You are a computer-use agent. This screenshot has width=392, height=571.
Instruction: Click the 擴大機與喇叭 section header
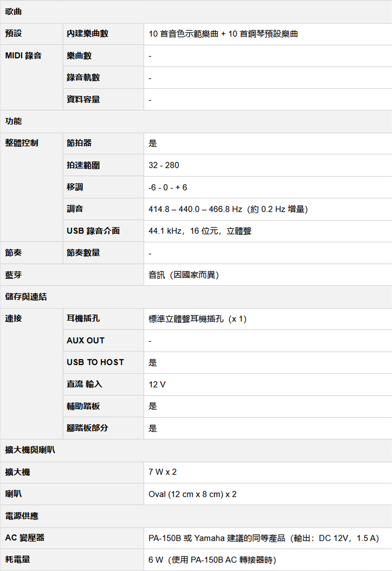[x=30, y=450]
